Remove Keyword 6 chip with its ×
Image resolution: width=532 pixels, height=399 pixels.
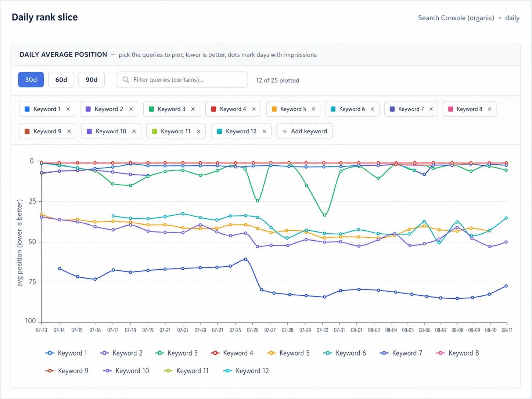coord(372,109)
